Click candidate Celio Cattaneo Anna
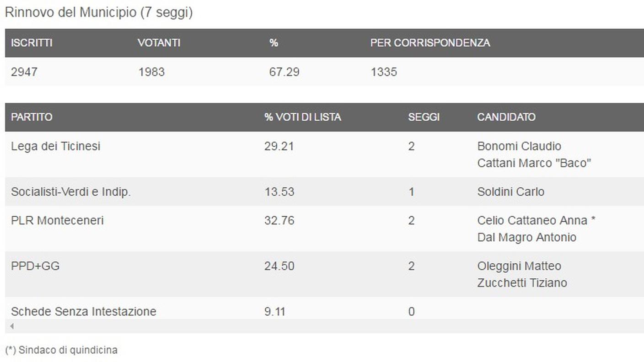Viewport: 644px width, 362px height. click(x=532, y=220)
